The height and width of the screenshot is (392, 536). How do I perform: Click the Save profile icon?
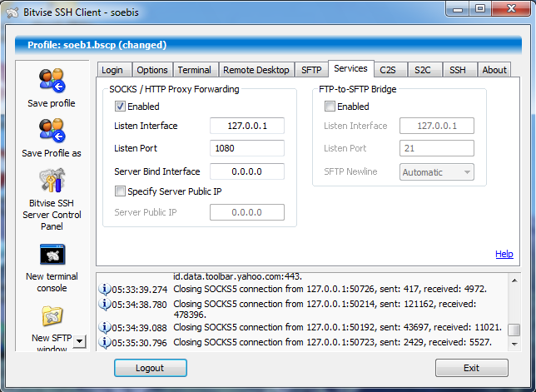click(x=52, y=80)
